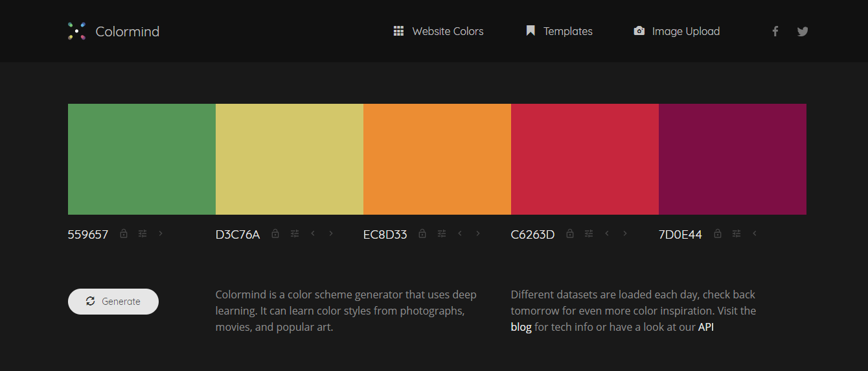This screenshot has width=868, height=371.
Task: Select the red C6263D color swatch
Action: pyautogui.click(x=584, y=159)
